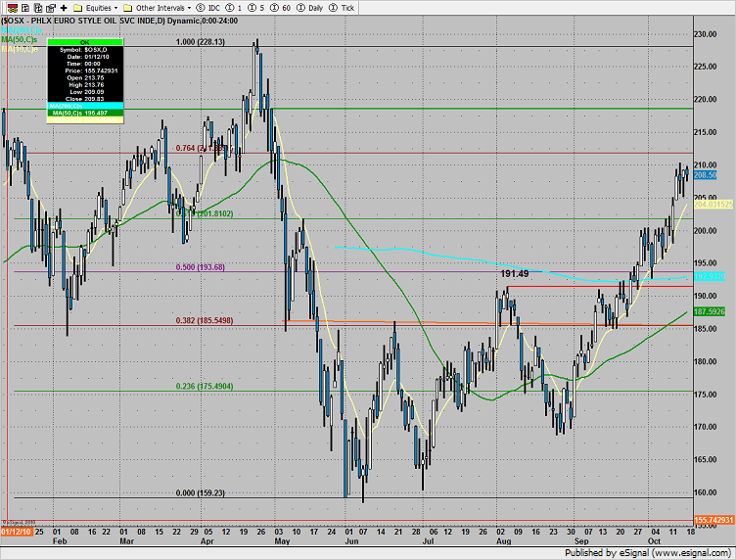The width and height of the screenshot is (736, 560).
Task: Click the red 01/12/10 date marker
Action: 16,532
